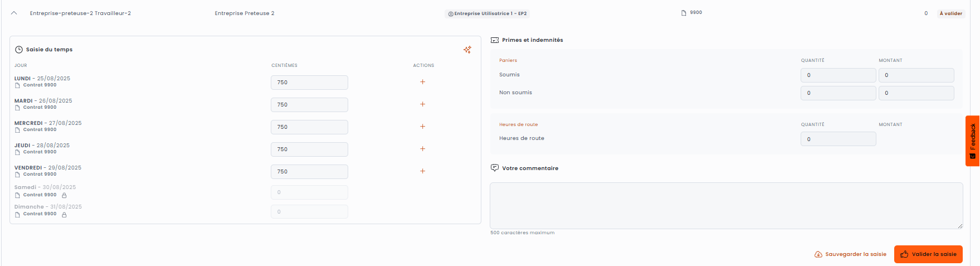Collapse the Entreprise-preteuse-2 Travailleur-2 row
The height and width of the screenshot is (266, 980).
tap(14, 13)
